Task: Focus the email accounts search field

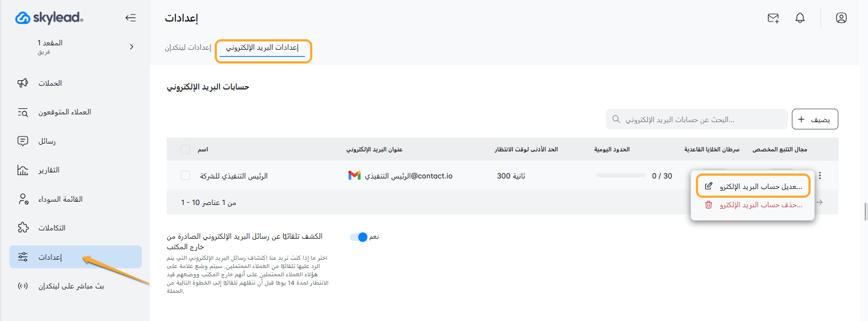Action: pos(696,119)
